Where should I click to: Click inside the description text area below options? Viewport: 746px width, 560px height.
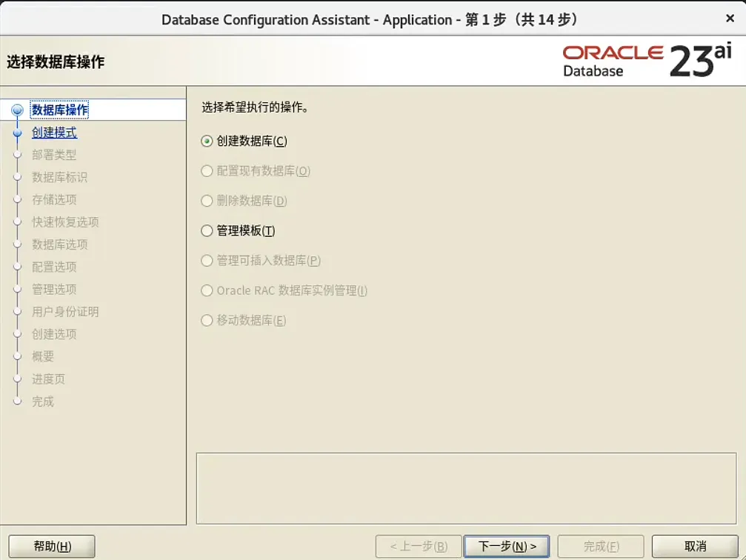pyautogui.click(x=465, y=489)
